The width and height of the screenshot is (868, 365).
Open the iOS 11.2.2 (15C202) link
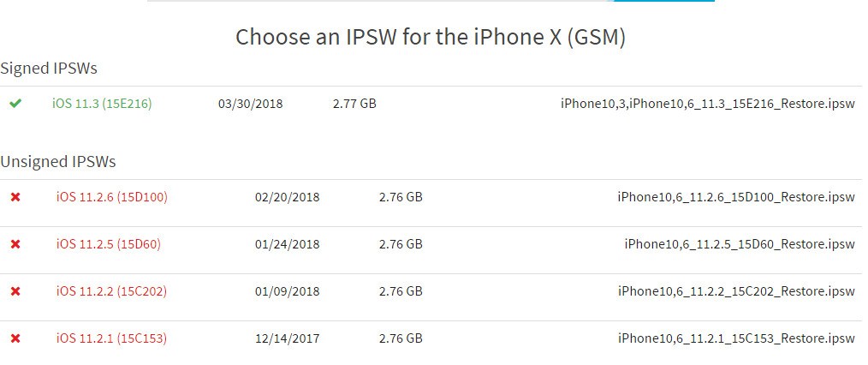[x=111, y=291]
